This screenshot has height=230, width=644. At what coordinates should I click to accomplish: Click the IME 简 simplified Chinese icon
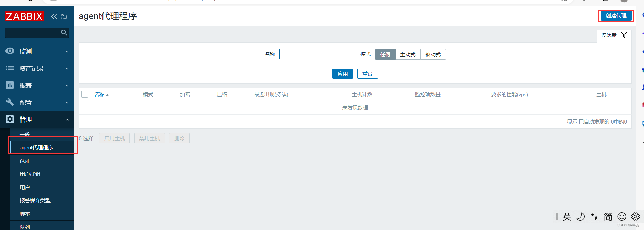coord(608,217)
